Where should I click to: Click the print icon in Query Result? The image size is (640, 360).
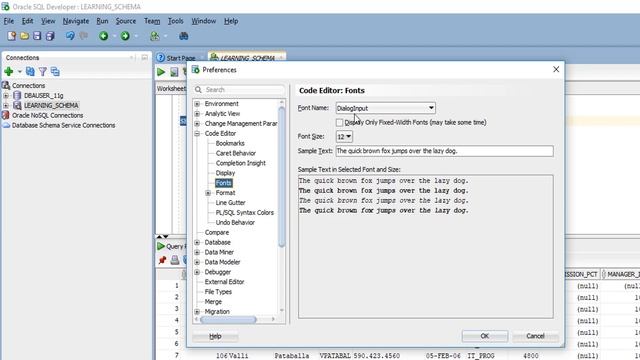[175, 260]
